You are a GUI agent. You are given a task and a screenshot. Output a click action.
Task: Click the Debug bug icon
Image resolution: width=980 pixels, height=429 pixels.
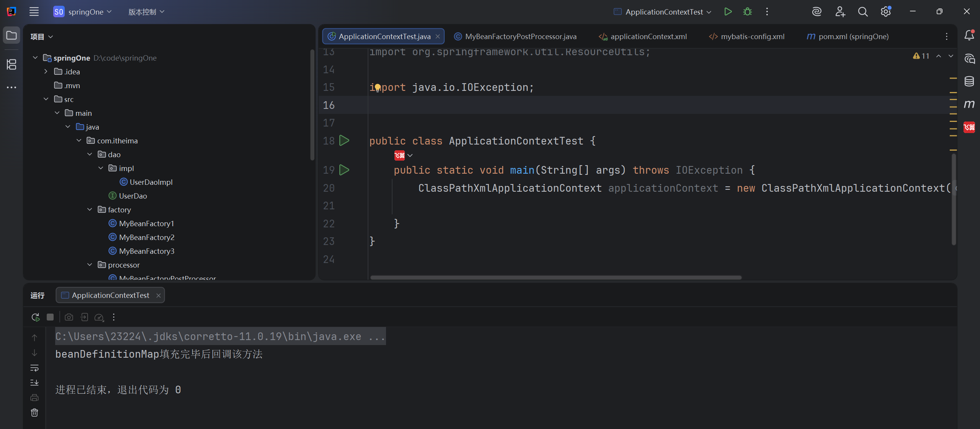pyautogui.click(x=747, y=12)
